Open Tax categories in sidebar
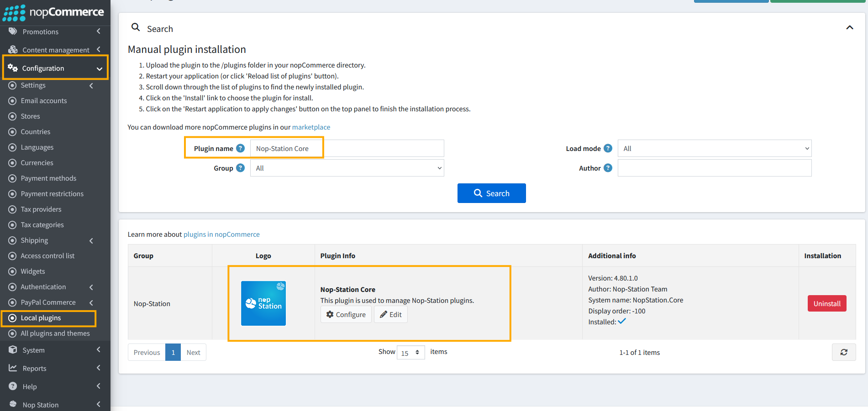This screenshot has width=868, height=411. tap(42, 225)
